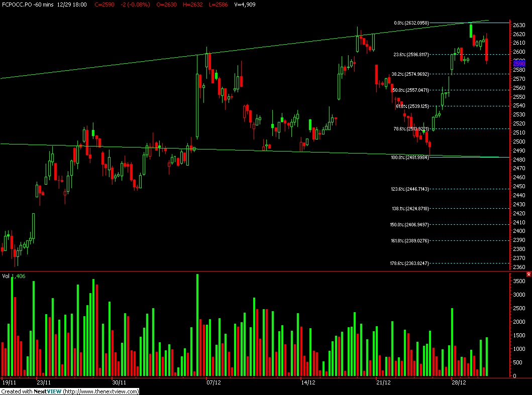
Task: Select the 0.0% (2632.0958) Fibonacci label
Action: 411,23
